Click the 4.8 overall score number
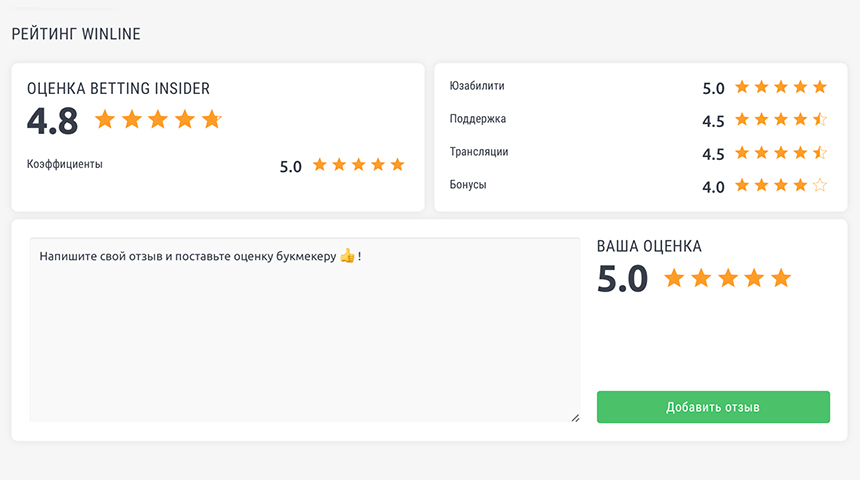 pos(53,121)
